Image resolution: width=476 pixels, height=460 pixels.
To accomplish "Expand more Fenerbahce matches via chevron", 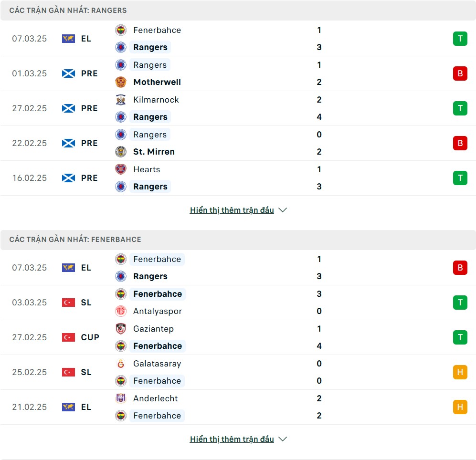I will coord(283,439).
